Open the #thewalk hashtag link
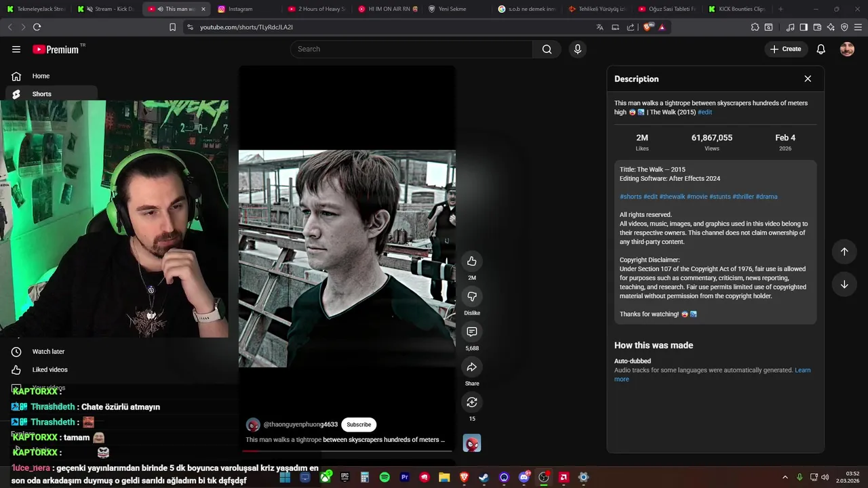Viewport: 868px width, 488px height. point(672,197)
